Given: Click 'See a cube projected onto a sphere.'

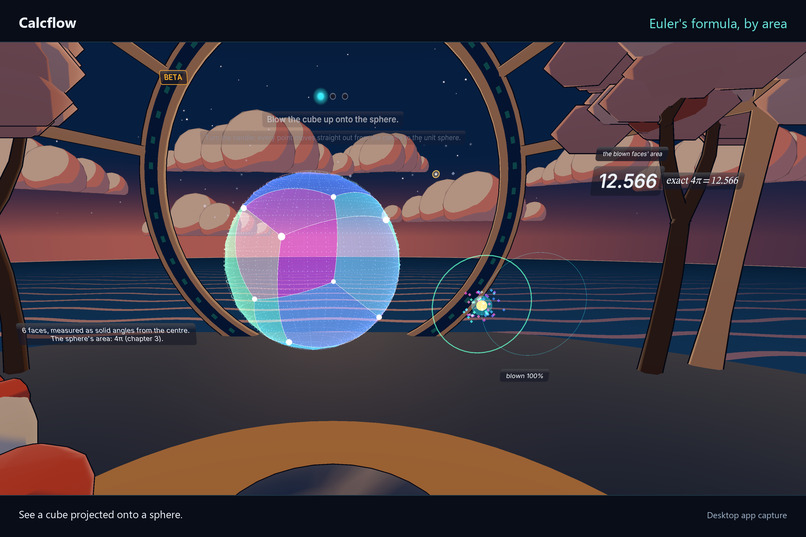Looking at the screenshot, I should point(101,514).
